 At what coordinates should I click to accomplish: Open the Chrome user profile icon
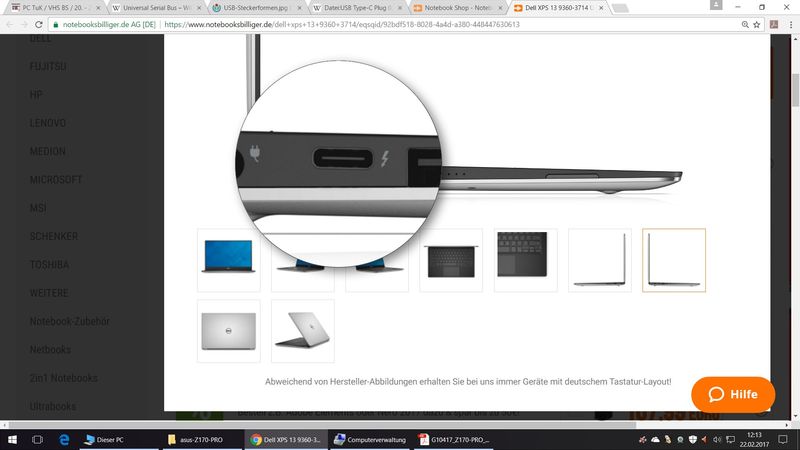coord(716,5)
